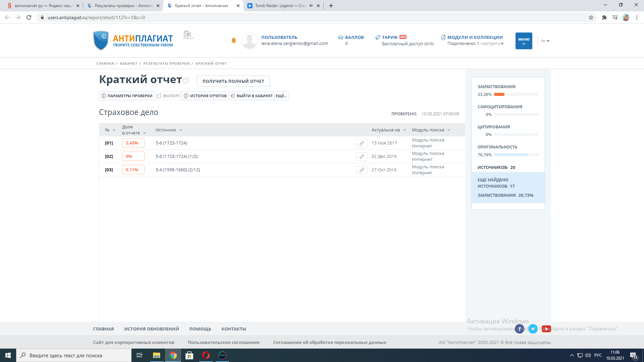
Task: Click ПОЛУЧИТЬ ПОЛНЫЙ ОТЧЕТ button
Action: pos(233,81)
